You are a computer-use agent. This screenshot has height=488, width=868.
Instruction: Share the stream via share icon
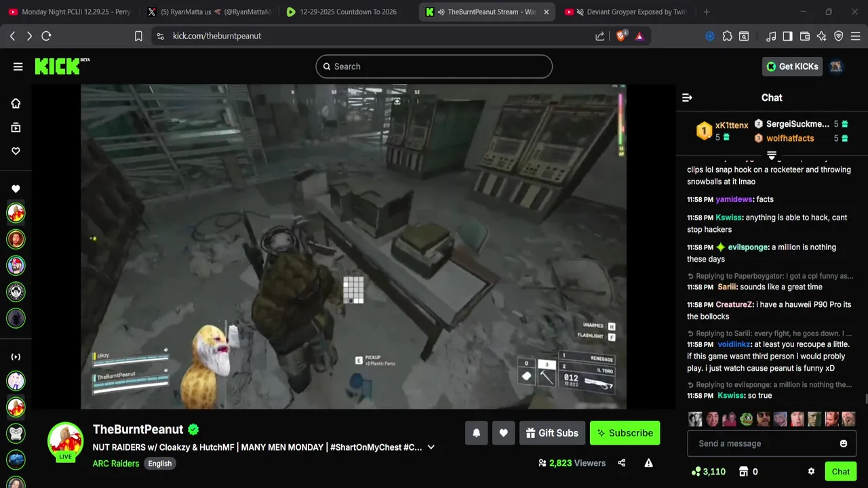click(x=622, y=463)
